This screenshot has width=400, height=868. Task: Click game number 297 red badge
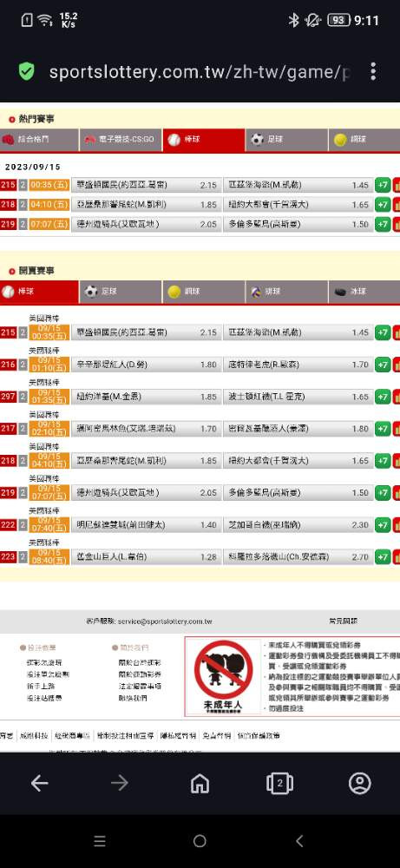pos(9,397)
